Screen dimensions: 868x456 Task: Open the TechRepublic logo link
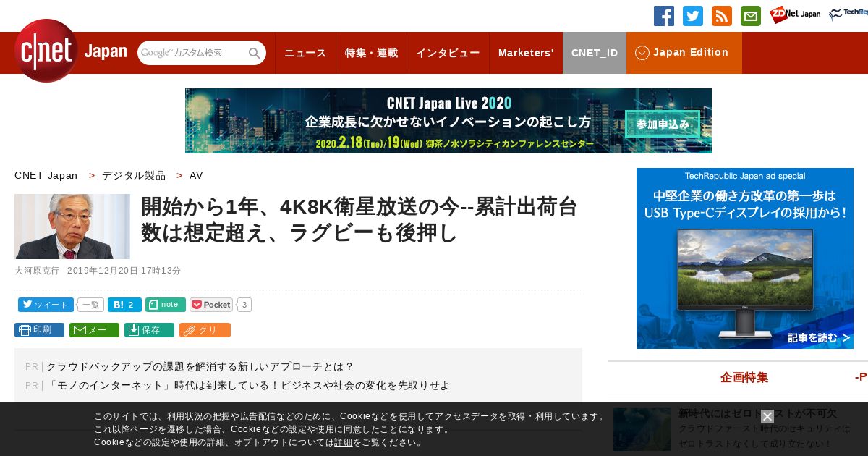[848, 14]
